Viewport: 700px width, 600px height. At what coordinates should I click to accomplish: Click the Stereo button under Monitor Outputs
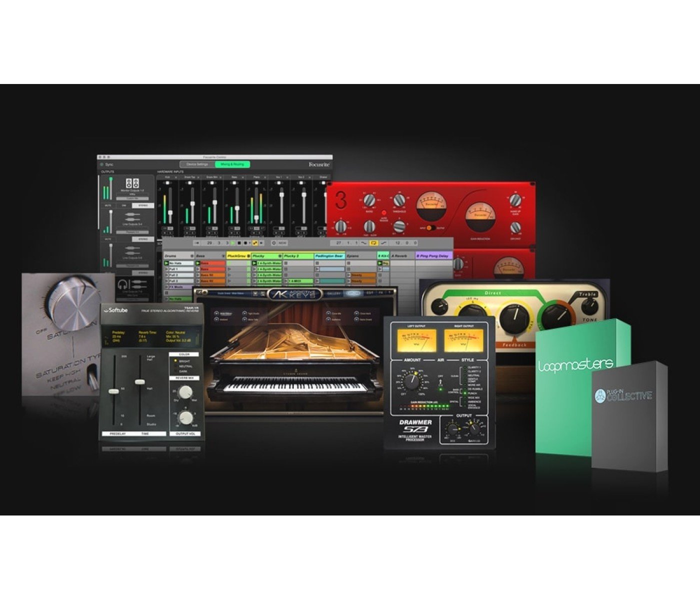click(143, 205)
